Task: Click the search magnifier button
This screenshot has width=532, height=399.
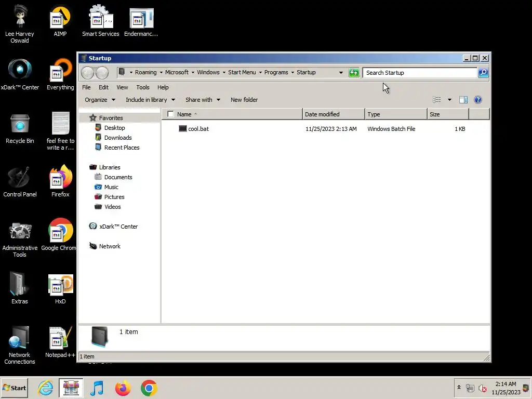Action: click(x=483, y=73)
